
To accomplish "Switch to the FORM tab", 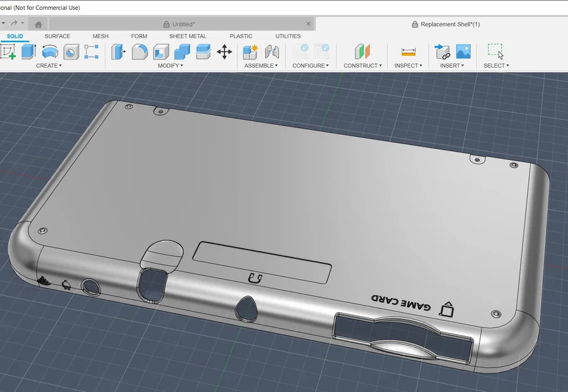I will [x=139, y=36].
